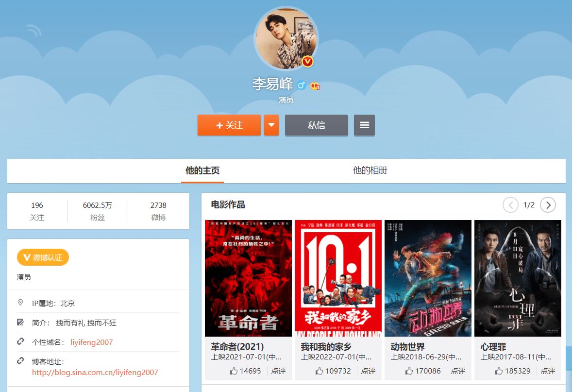Click the link icon by 个性域名
Screen dimensions: 572x392
(20, 341)
